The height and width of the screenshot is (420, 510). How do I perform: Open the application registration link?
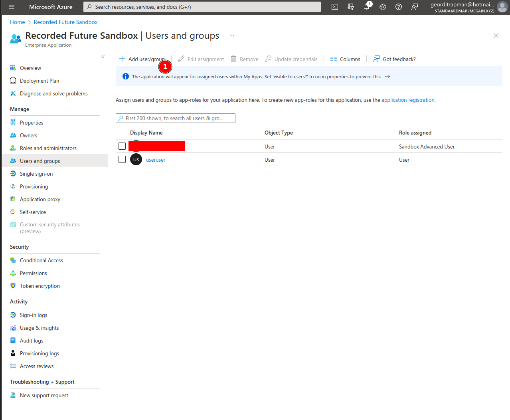coord(408,100)
